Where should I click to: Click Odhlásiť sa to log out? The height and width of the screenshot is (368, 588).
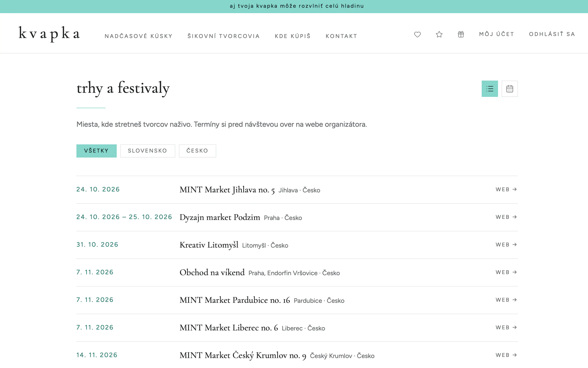click(x=552, y=34)
